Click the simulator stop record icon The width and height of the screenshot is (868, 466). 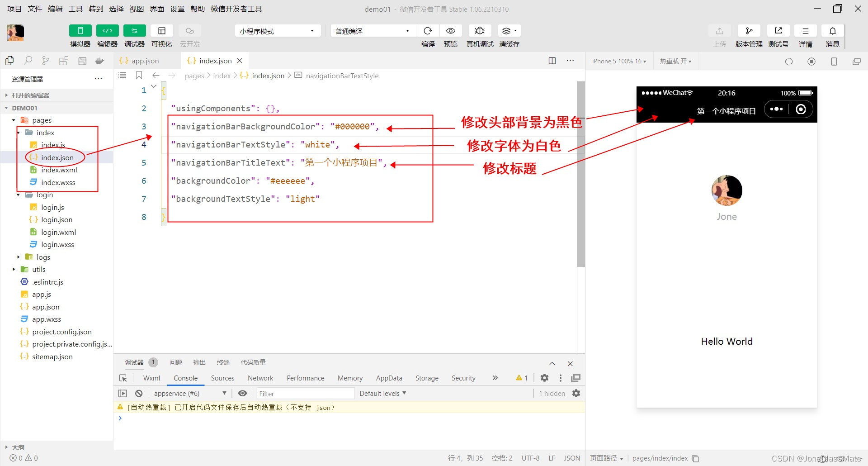(x=811, y=62)
